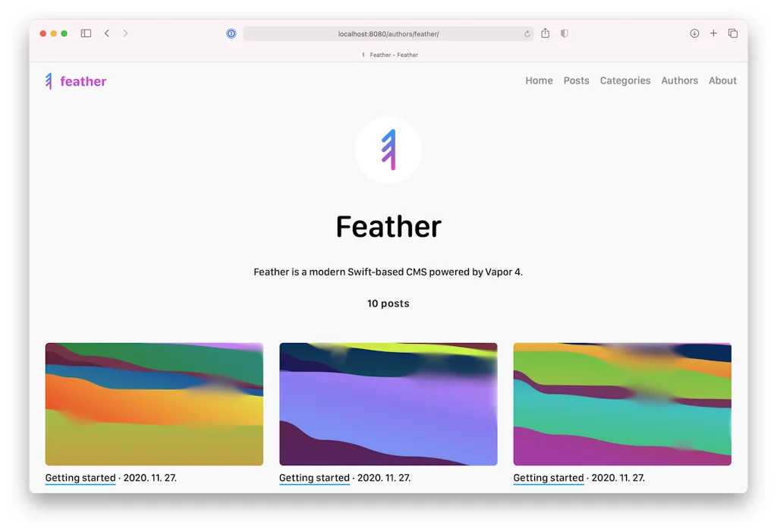Click the back navigation arrow
Viewport: 777px width, 532px height.
(107, 33)
